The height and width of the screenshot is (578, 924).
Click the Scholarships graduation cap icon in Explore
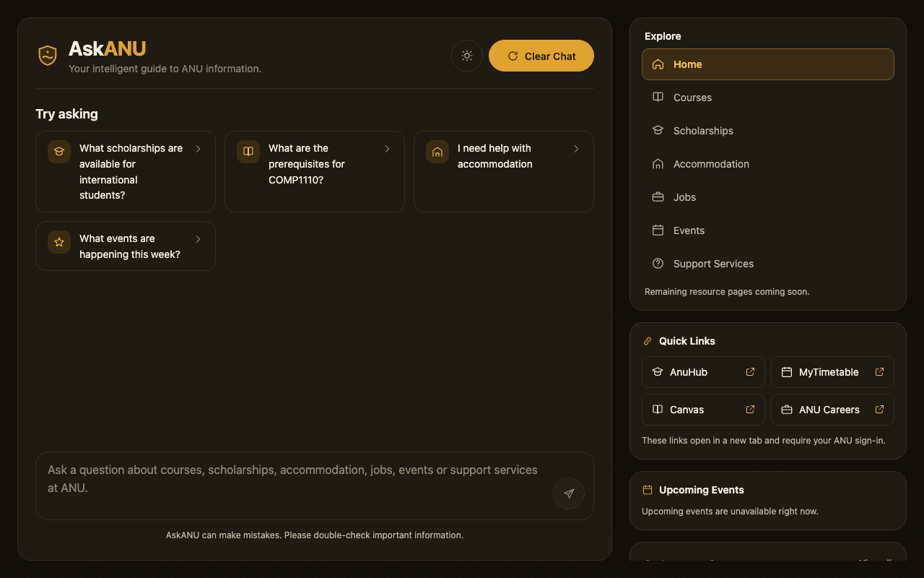click(658, 130)
